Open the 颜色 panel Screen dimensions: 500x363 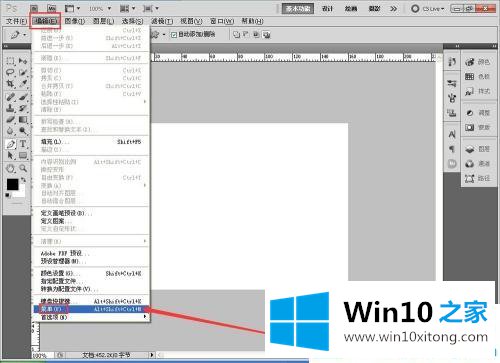pos(477,62)
